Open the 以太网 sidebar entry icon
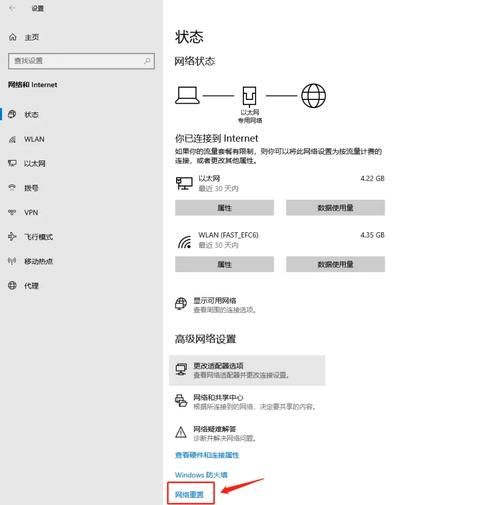The image size is (500, 505). click(12, 163)
